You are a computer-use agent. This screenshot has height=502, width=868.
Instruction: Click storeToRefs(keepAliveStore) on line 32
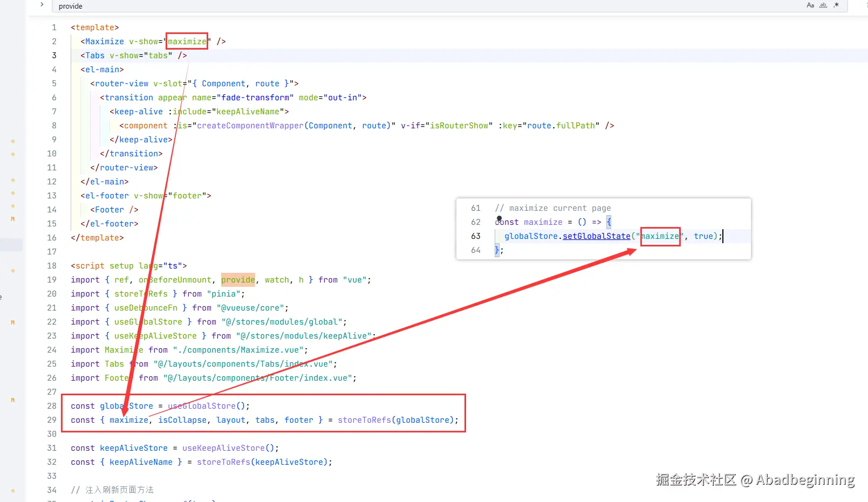pyautogui.click(x=262, y=462)
